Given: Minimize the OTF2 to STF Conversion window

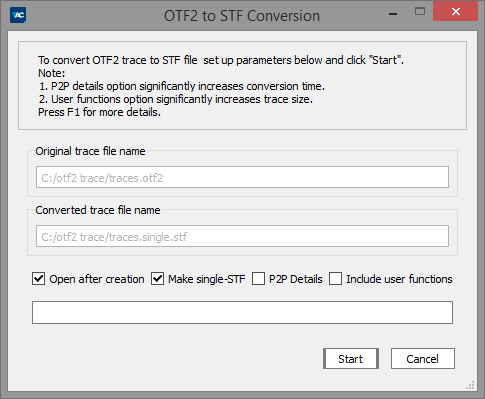Looking at the screenshot, I should tap(393, 14).
